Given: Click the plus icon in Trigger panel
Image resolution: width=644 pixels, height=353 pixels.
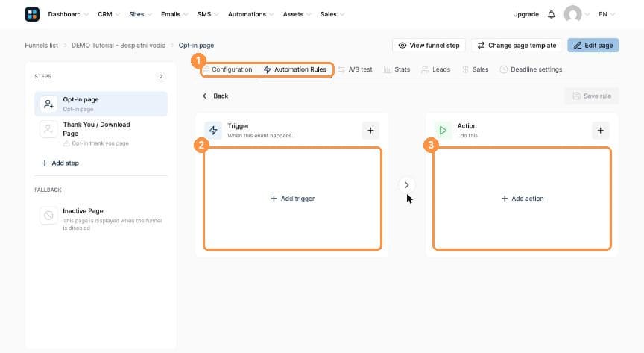Looking at the screenshot, I should 370,131.
